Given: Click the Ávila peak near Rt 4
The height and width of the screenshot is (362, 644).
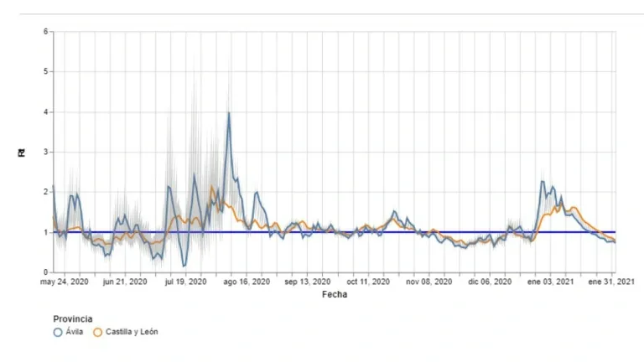Looking at the screenshot, I should tap(228, 113).
